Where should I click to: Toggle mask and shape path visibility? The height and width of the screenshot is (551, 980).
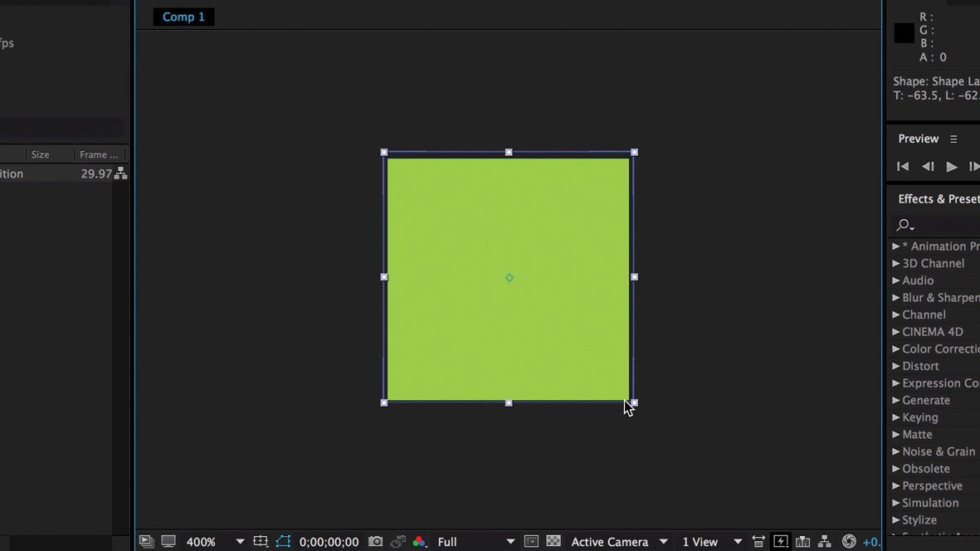tap(282, 541)
